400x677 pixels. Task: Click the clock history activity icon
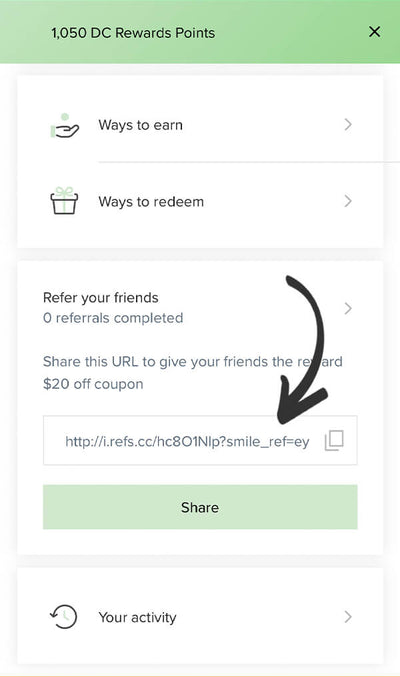tap(63, 617)
